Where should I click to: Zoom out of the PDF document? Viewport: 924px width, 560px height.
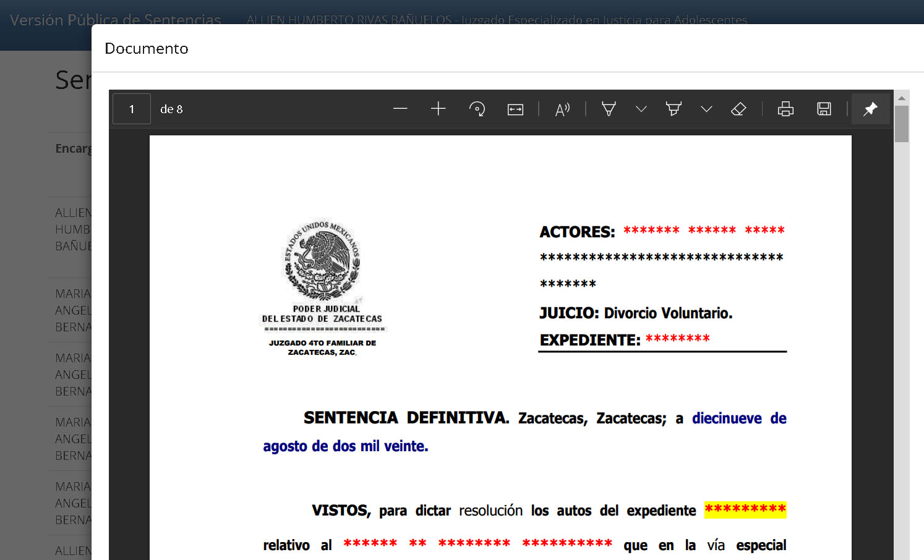coord(400,109)
